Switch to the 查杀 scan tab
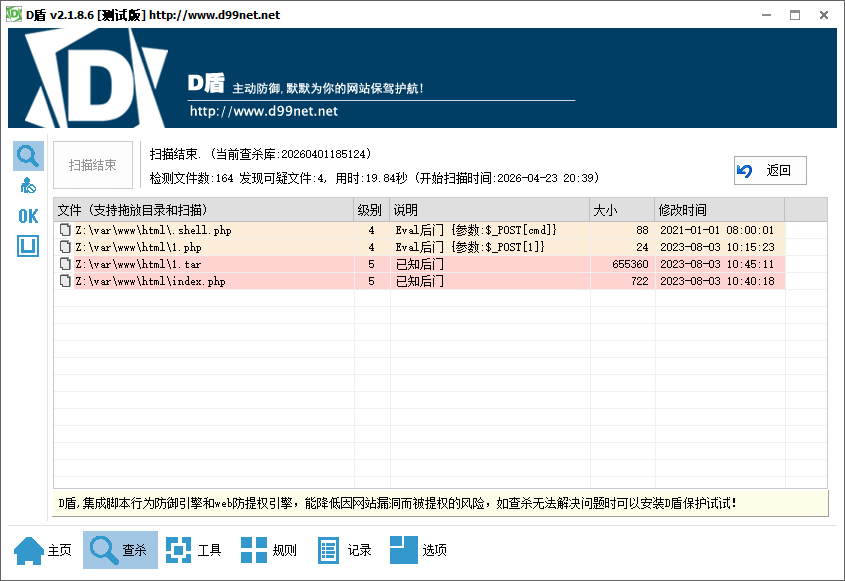Viewport: 845px width, 581px height. tap(120, 550)
